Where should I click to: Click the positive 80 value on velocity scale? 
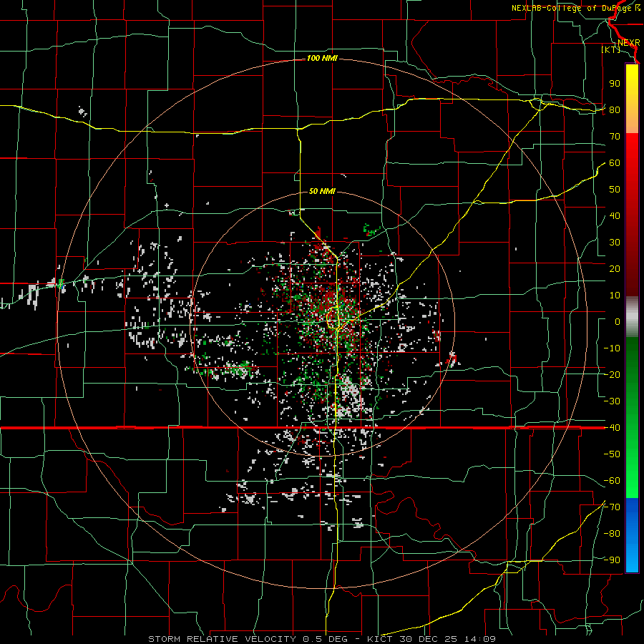[x=615, y=110]
